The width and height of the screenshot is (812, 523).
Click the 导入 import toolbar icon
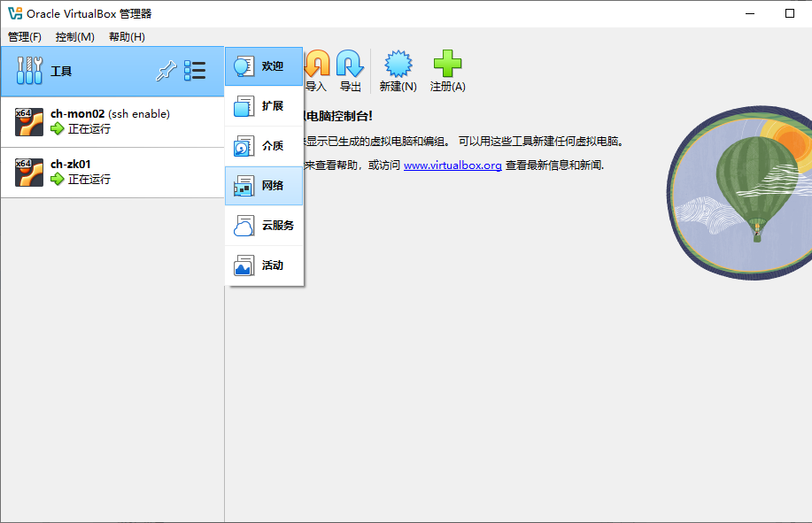click(317, 64)
